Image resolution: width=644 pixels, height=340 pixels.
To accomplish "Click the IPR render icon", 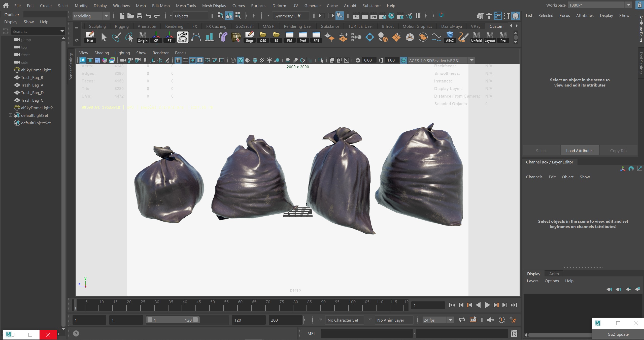I will click(x=374, y=16).
